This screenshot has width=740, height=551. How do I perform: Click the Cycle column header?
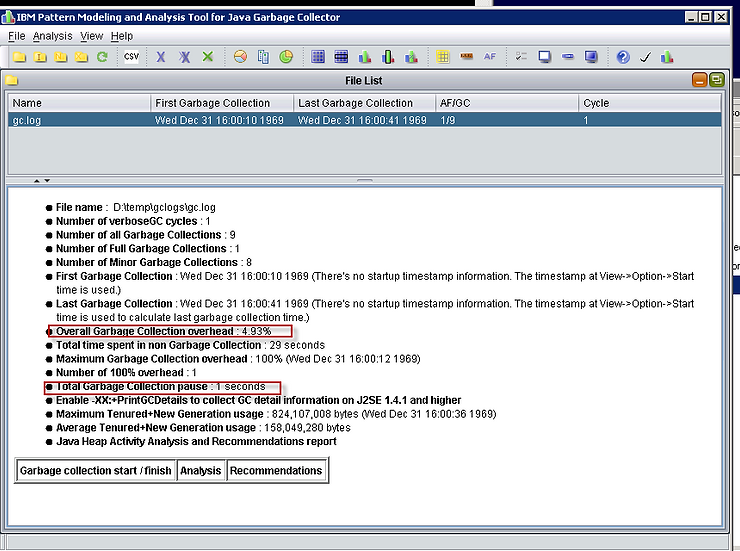(650, 103)
